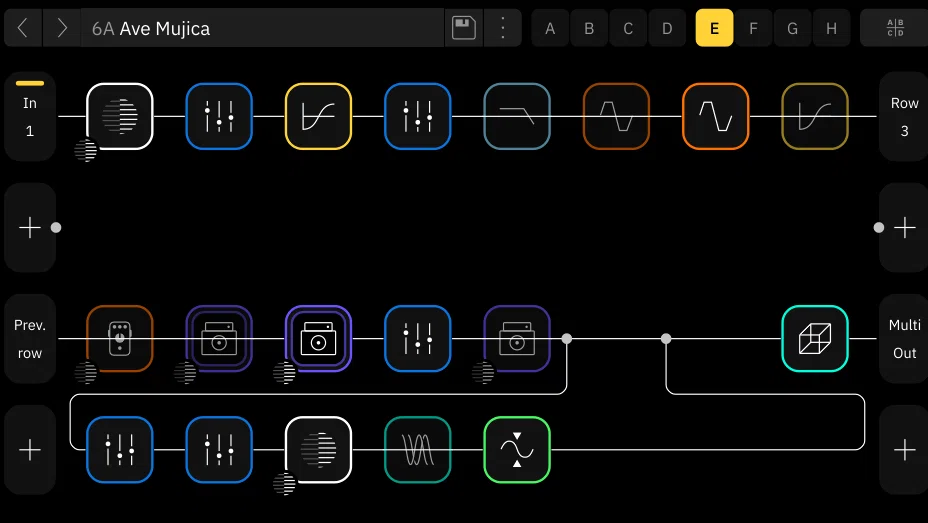Switch to scene F
Viewport: 928px width, 523px height.
click(x=753, y=28)
